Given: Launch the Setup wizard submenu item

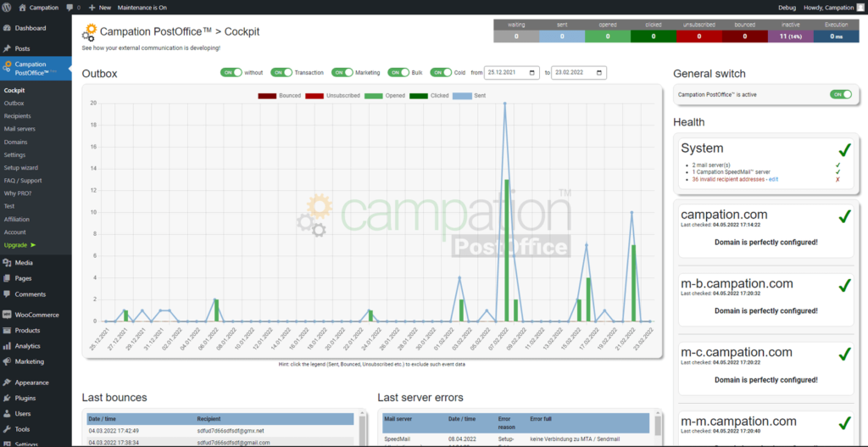Looking at the screenshot, I should point(20,168).
